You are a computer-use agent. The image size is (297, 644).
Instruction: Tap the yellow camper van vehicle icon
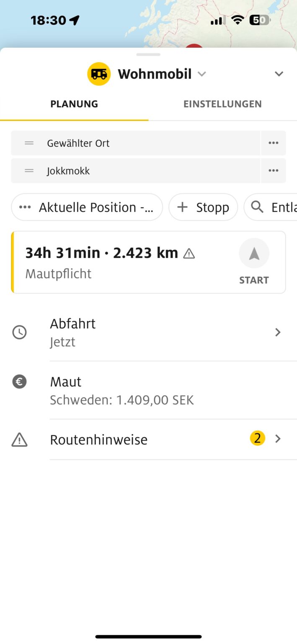pyautogui.click(x=98, y=74)
